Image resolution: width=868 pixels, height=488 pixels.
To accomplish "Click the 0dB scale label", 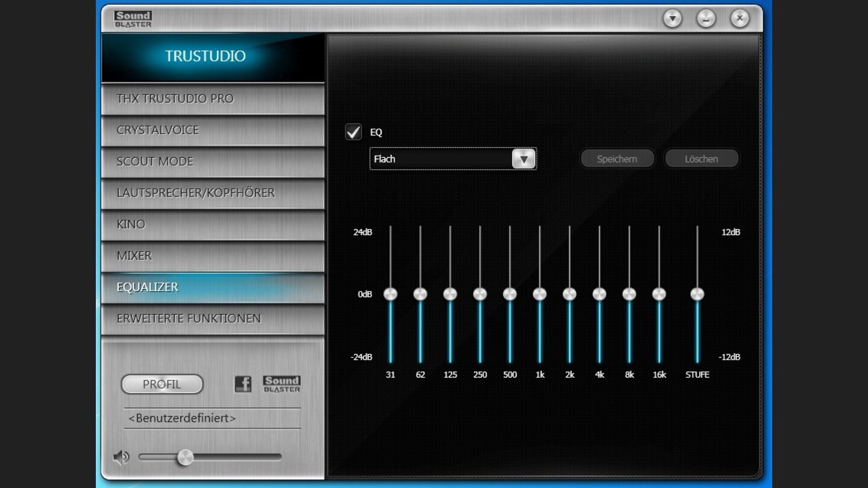I will (x=365, y=294).
